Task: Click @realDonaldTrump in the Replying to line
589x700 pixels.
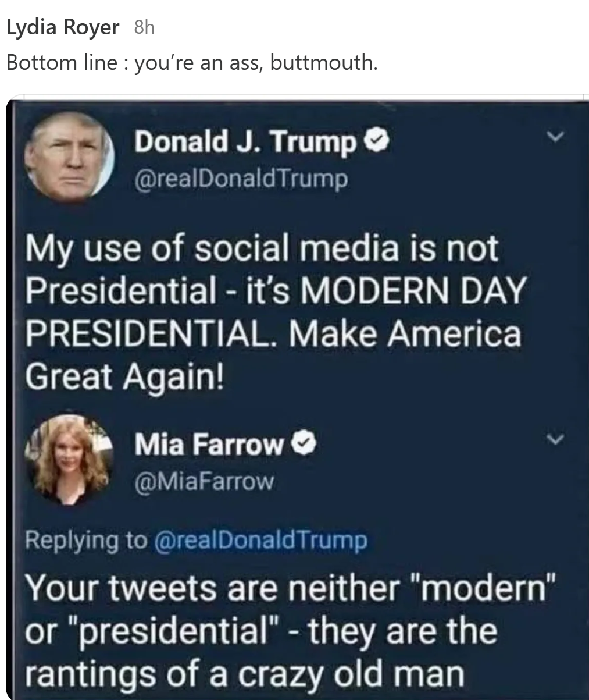Action: [x=260, y=540]
